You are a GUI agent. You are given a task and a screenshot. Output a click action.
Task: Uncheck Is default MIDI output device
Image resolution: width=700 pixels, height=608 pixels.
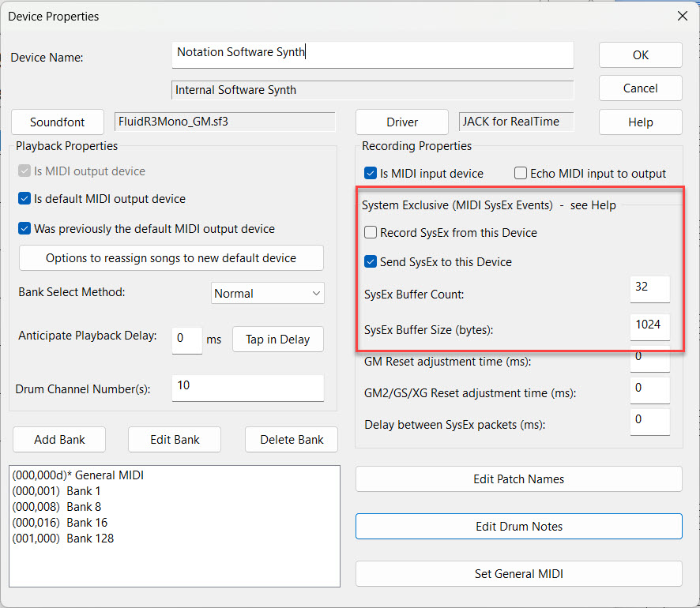point(24,199)
